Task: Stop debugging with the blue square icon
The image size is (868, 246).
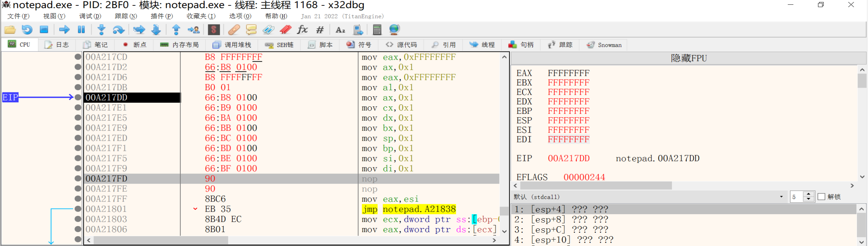Action: click(x=44, y=30)
